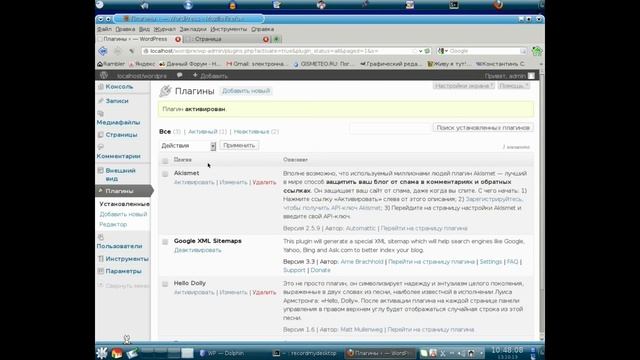Tick the checkbox for Google XML Sitemaps
Viewport: 640px width, 360px height.
165,242
